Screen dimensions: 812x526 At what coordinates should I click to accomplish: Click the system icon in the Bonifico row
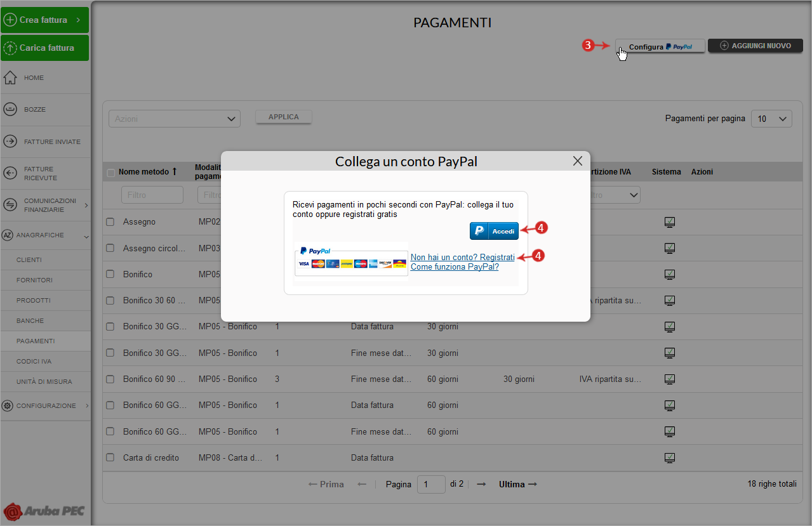pyautogui.click(x=669, y=274)
